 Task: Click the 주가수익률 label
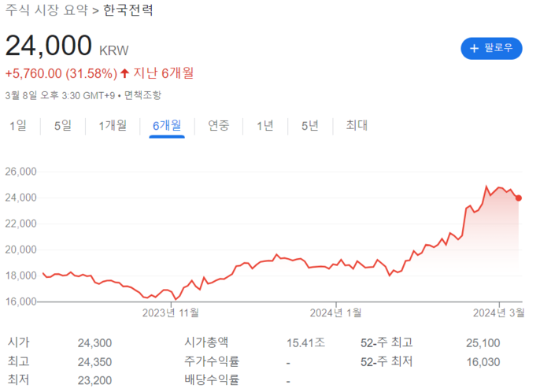212,361
